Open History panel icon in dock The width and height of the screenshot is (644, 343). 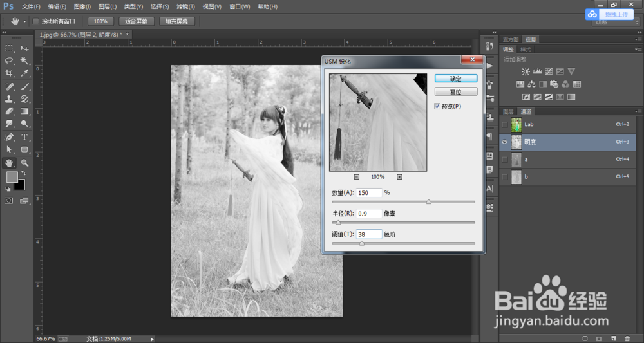point(489,46)
